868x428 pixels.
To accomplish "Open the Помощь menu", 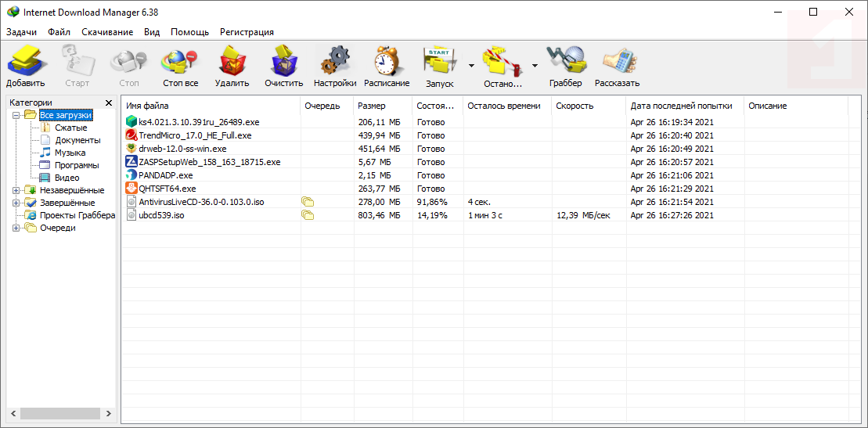I will point(190,32).
